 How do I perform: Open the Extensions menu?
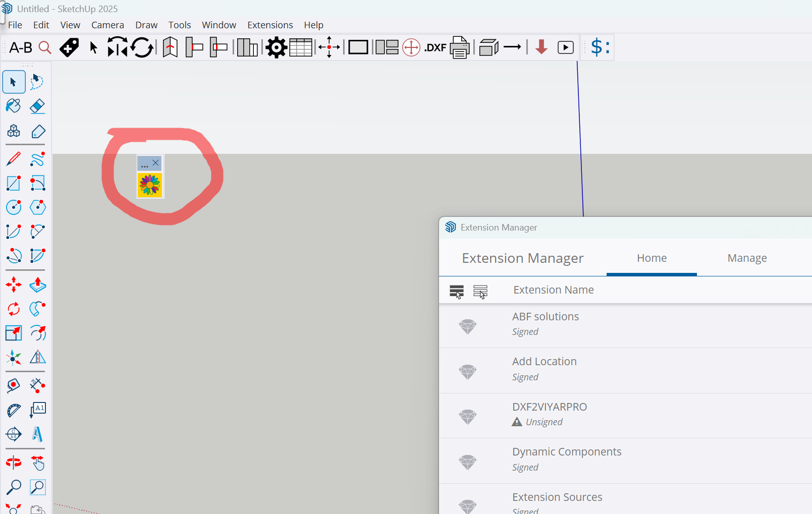click(269, 25)
